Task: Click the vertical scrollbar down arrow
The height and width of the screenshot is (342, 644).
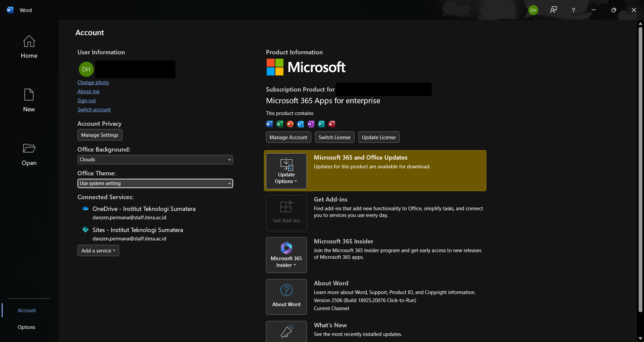Action: pos(640,338)
